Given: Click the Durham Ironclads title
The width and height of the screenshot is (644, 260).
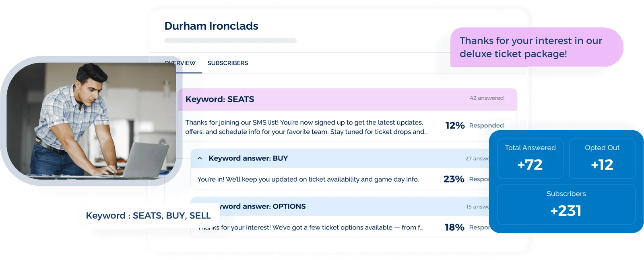Looking at the screenshot, I should coord(211,26).
